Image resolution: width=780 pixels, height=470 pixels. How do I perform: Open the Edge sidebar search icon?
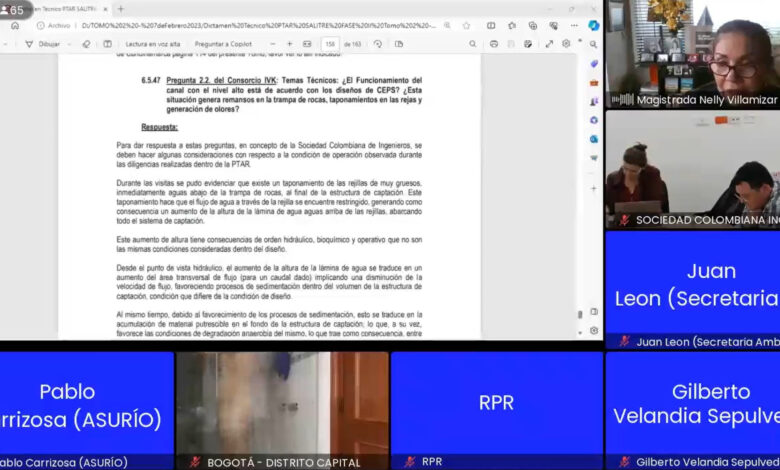[594, 45]
